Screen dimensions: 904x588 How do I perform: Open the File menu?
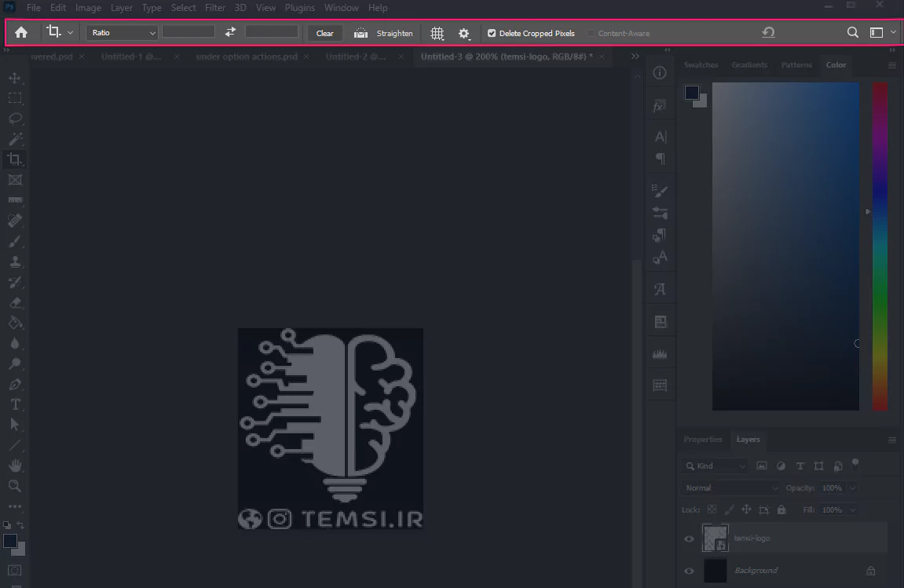[34, 8]
